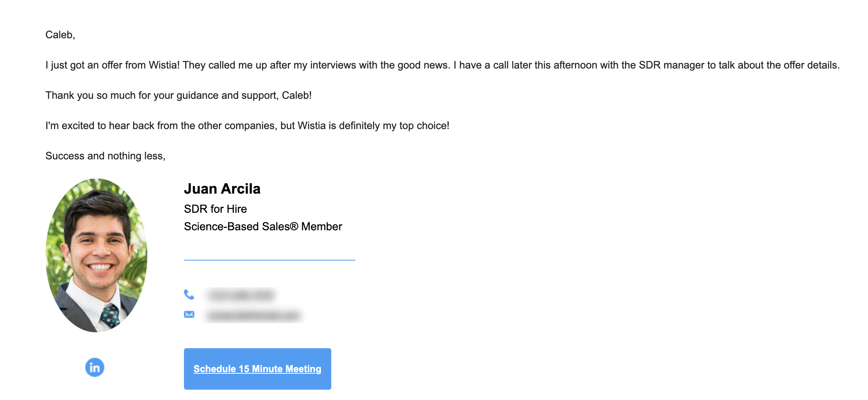Click the Science-Based Sales® phrase in signature
The image size is (868, 400).
point(240,226)
